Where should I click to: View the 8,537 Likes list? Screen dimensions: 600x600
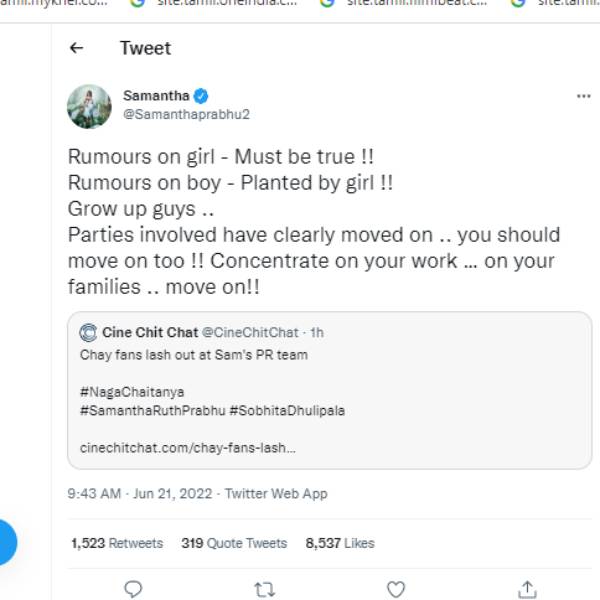point(340,543)
